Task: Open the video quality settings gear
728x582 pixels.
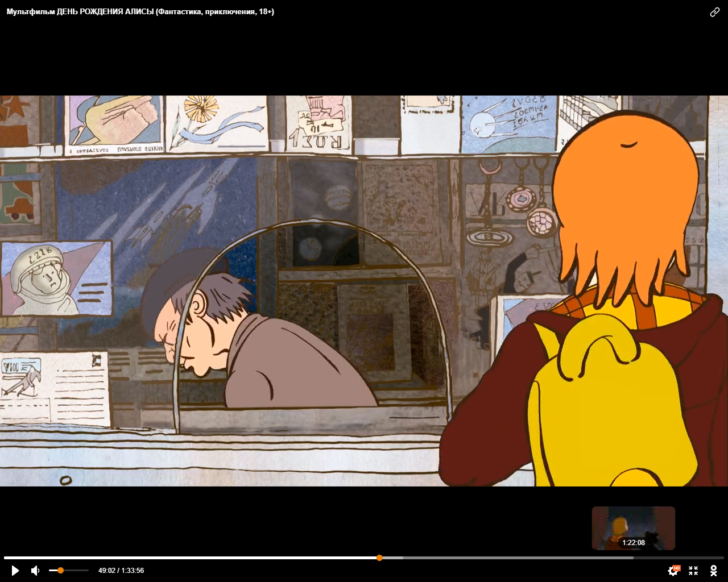Action: click(672, 571)
